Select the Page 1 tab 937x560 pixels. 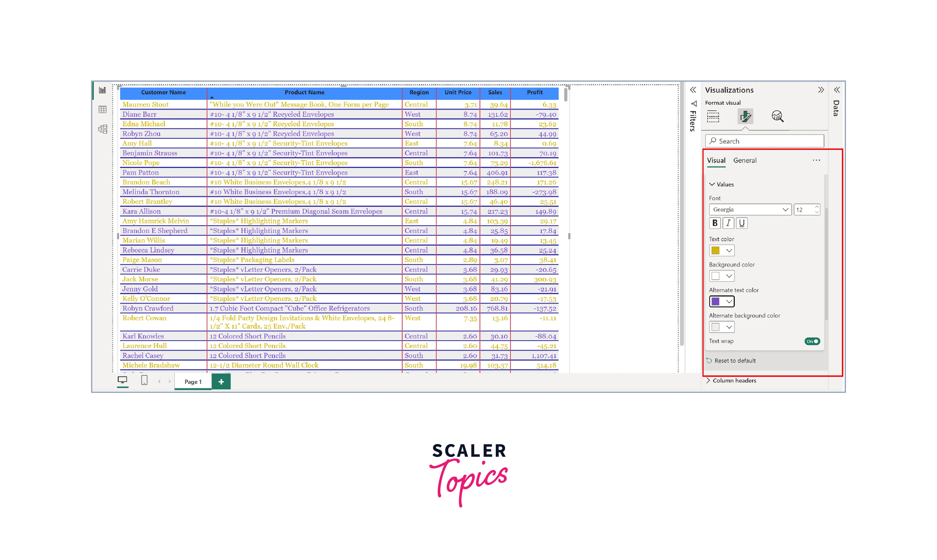click(193, 382)
